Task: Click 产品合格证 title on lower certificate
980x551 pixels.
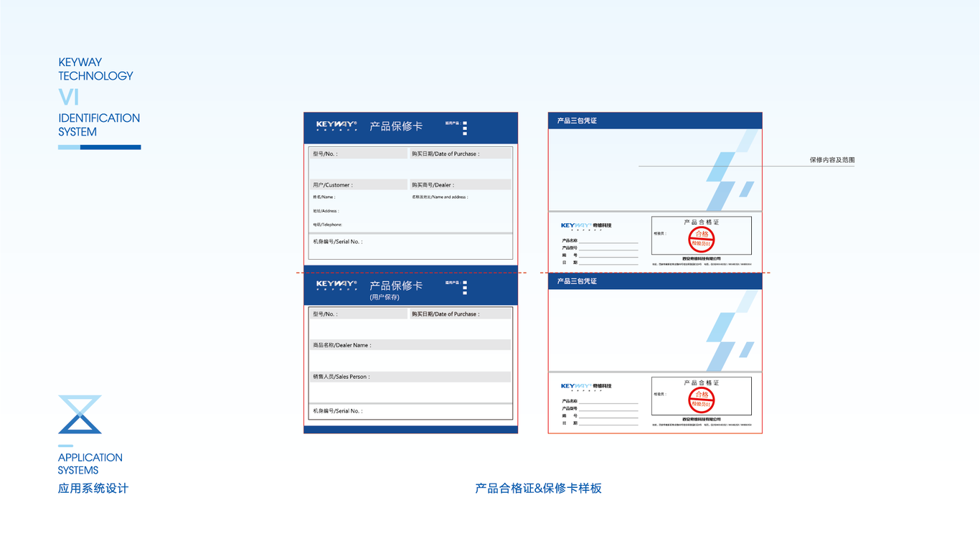Action: (702, 383)
